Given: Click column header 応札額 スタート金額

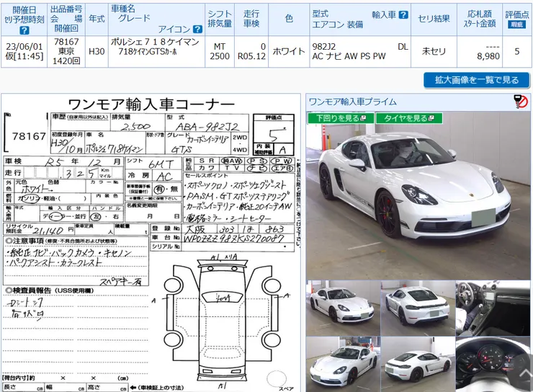Looking at the screenshot, I should [x=480, y=19].
